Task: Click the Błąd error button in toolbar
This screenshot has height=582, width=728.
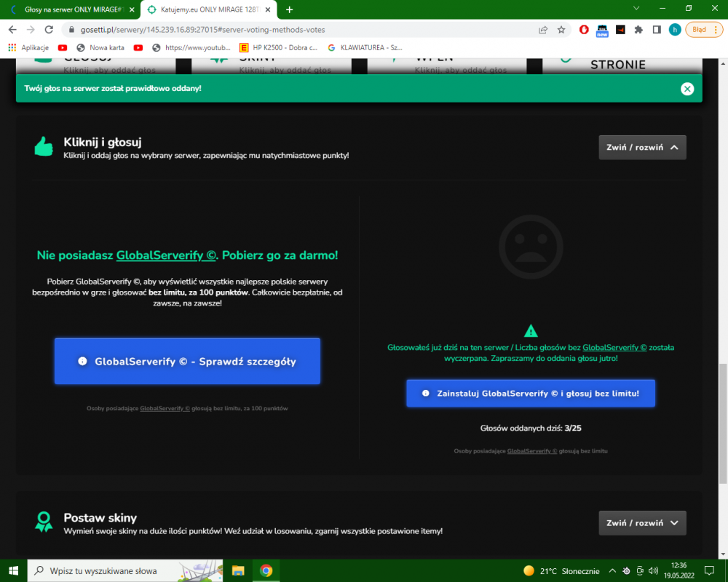Action: 704,30
